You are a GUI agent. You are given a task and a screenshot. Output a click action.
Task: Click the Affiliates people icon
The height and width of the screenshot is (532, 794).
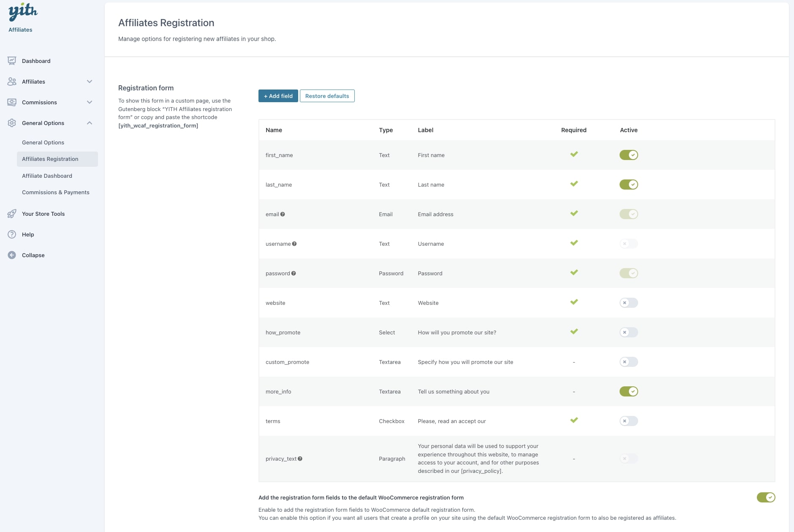[12, 81]
